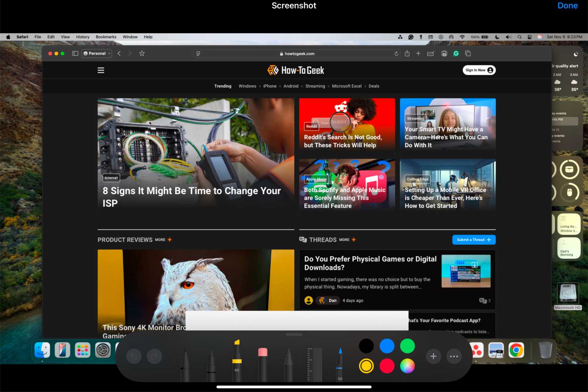Open the How-To Geek hamburger menu
The image size is (588, 392).
click(x=101, y=70)
